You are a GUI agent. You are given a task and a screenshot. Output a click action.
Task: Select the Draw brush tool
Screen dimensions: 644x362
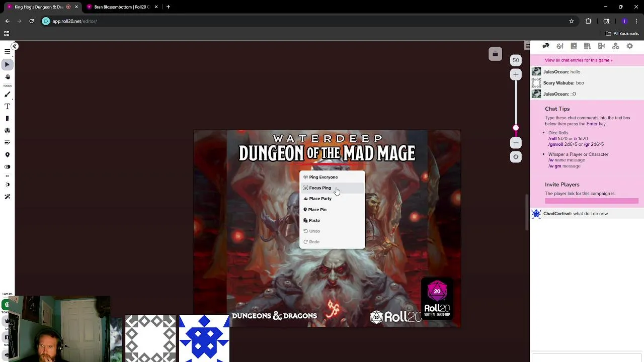point(8,95)
